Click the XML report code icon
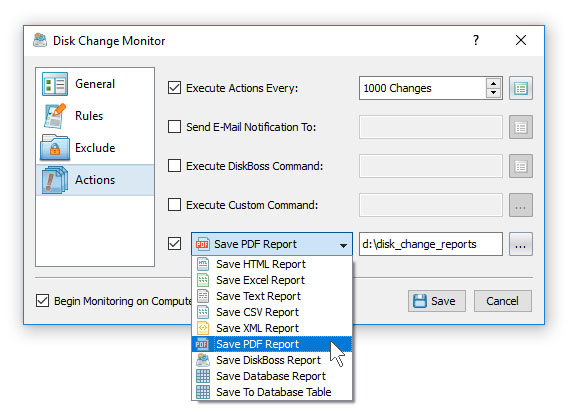 point(203,328)
